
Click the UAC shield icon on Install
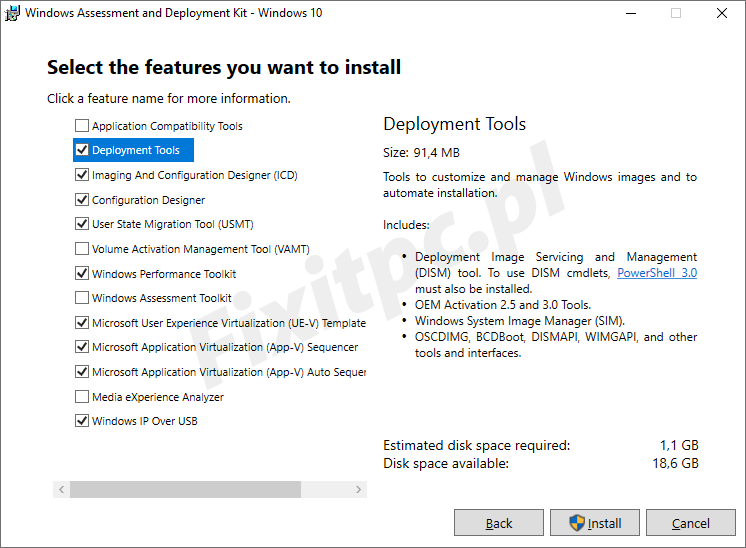[x=577, y=523]
